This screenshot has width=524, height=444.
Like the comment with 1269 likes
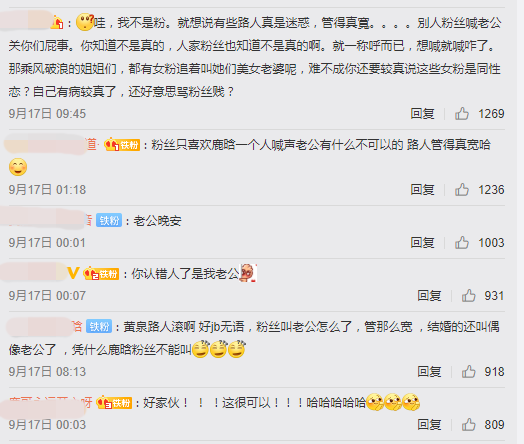462,114
